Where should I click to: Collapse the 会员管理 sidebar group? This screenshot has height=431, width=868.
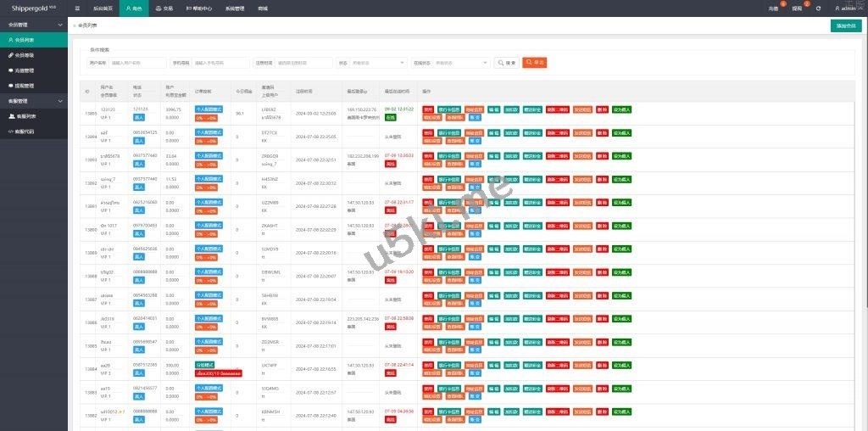pos(34,25)
